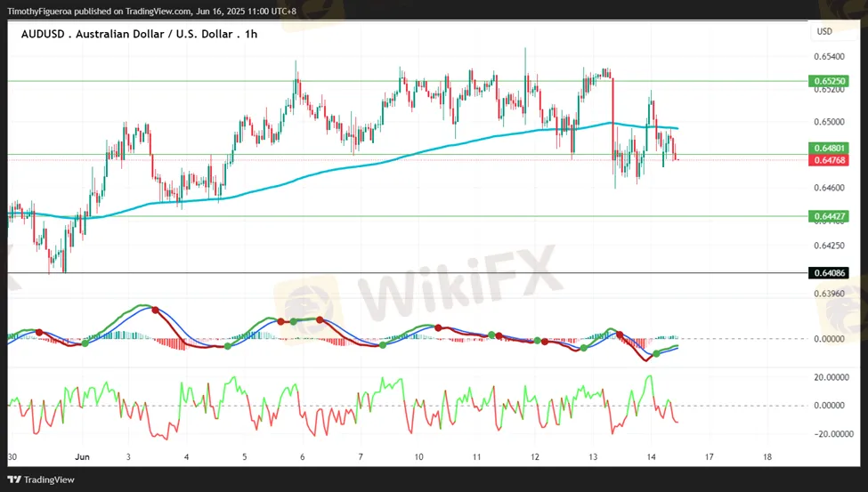
Task: Select the green 0.64427 price label
Action: tap(828, 216)
